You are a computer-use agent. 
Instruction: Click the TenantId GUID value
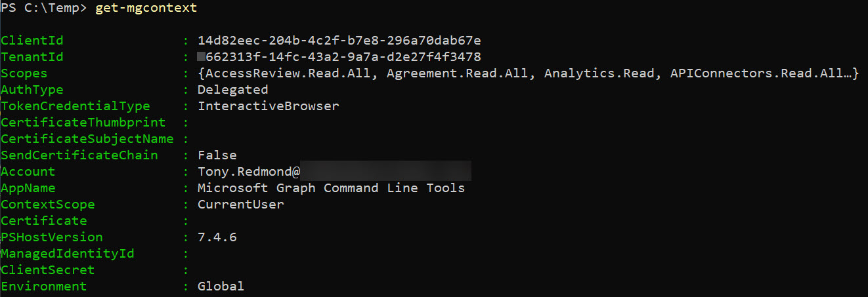click(345, 57)
